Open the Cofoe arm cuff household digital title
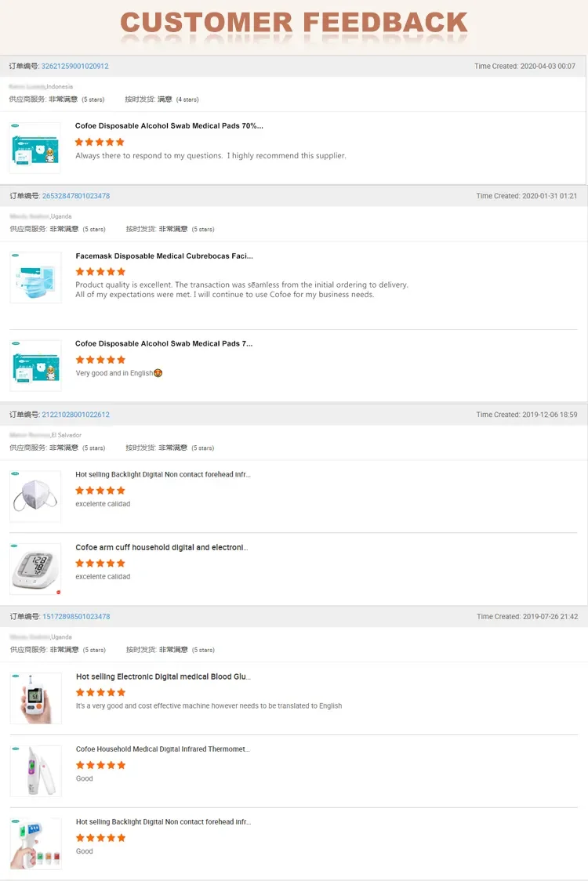 [x=162, y=548]
